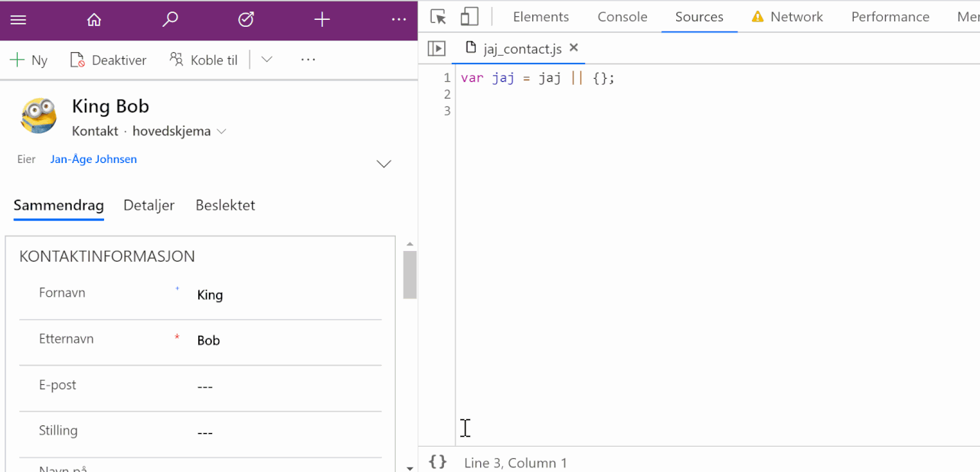The width and height of the screenshot is (980, 472).
Task: Click the owner link Jan-Åge Johnsen
Action: [x=93, y=159]
